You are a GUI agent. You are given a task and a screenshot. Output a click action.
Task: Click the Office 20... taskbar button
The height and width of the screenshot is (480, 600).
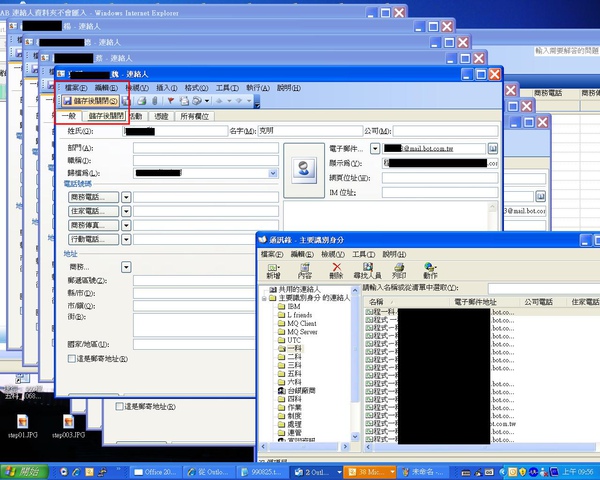156,472
